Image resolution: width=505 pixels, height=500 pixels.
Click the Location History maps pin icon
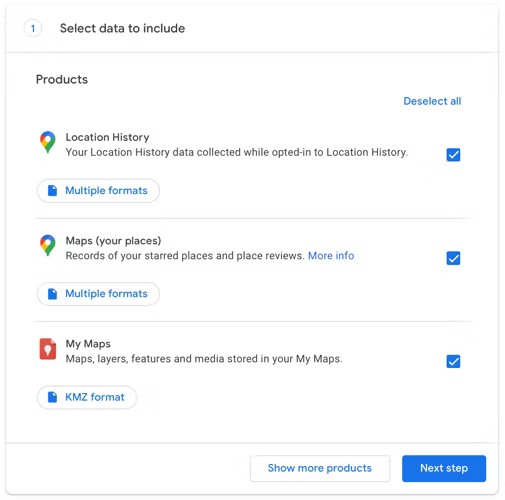point(48,142)
